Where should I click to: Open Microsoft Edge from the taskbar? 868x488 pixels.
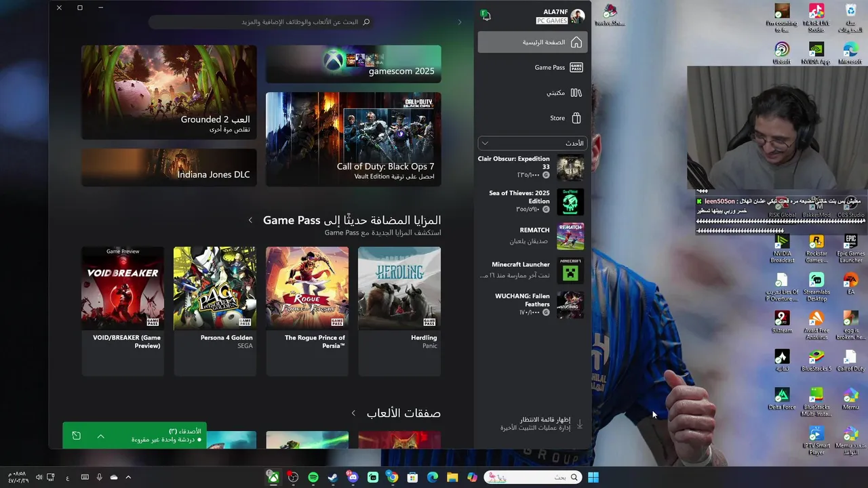tap(433, 477)
